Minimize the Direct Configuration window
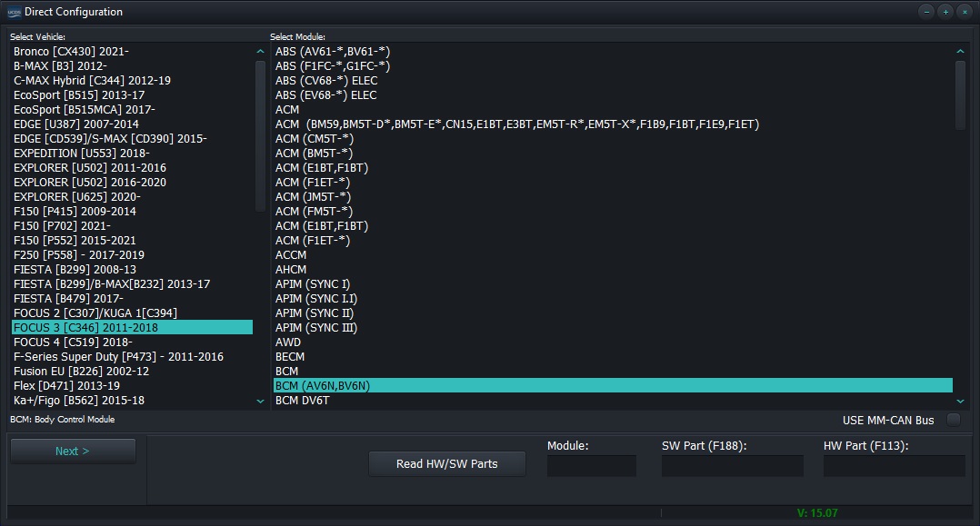This screenshot has height=526, width=980. coord(926,12)
